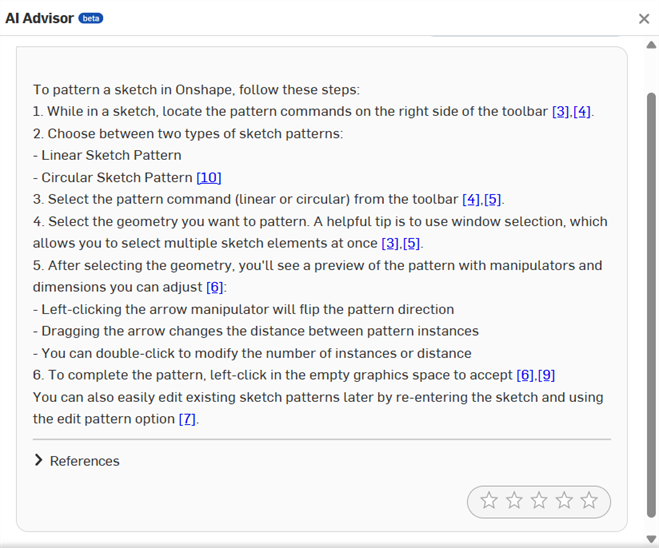Image resolution: width=659 pixels, height=548 pixels.
Task: Click the beta badge beside AI Advisor
Action: point(91,18)
